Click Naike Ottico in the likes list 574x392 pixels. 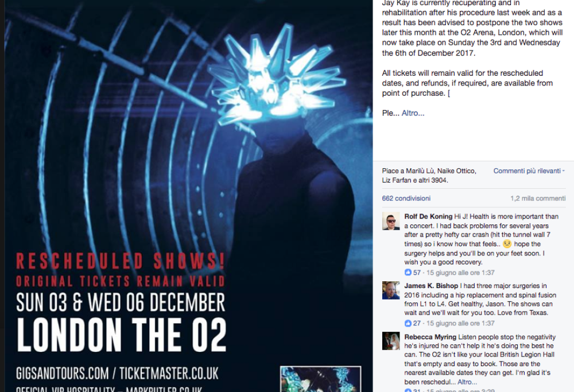click(x=456, y=171)
